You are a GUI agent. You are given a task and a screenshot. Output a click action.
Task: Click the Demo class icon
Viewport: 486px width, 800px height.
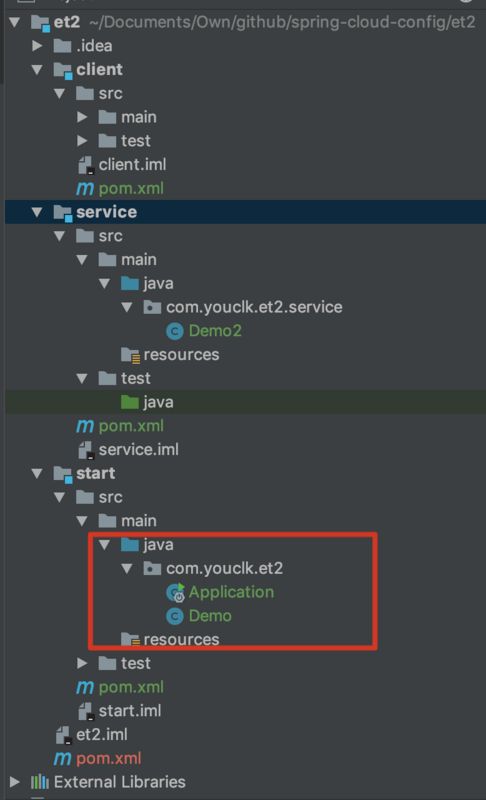pyautogui.click(x=175, y=616)
